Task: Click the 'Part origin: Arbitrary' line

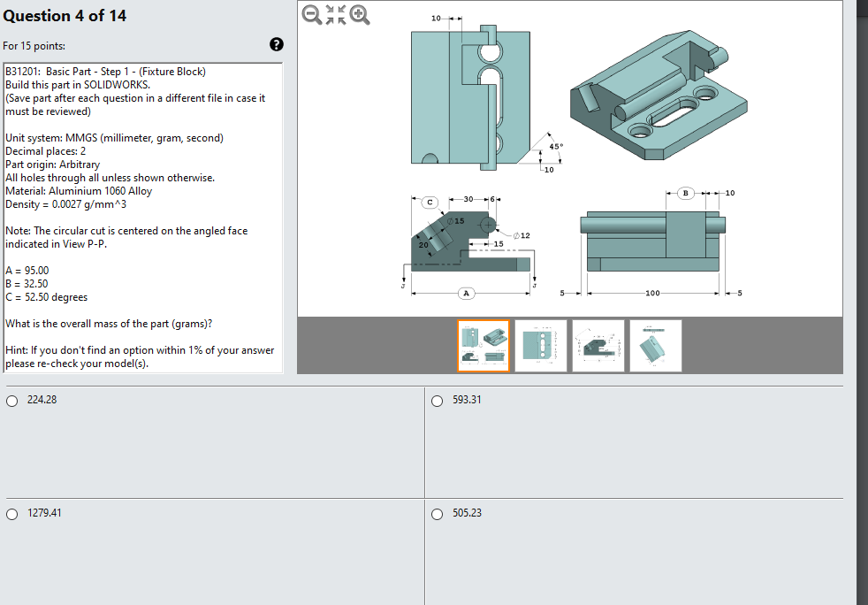Action: (52, 164)
